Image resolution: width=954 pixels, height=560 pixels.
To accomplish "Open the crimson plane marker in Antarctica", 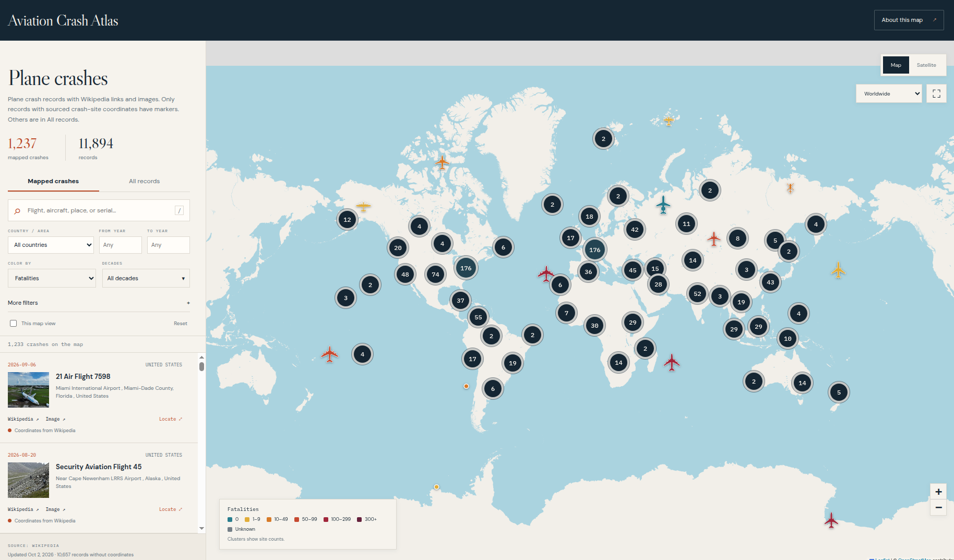I will coord(831,520).
